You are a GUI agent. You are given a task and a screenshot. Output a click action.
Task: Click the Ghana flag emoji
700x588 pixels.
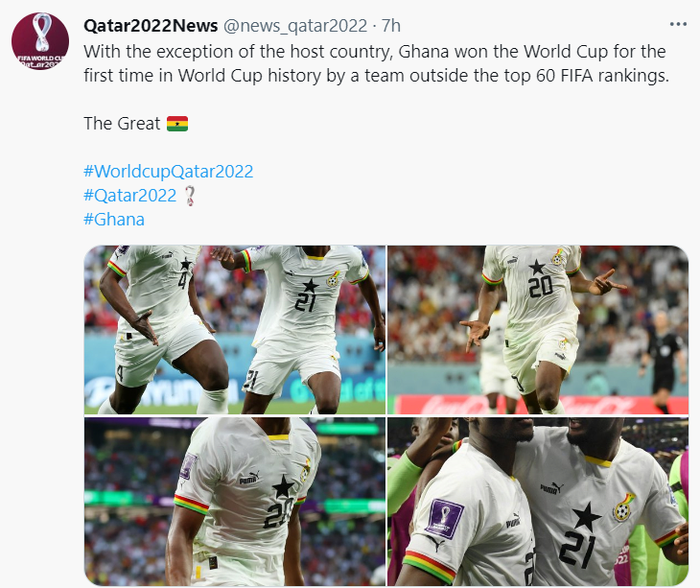(x=177, y=124)
